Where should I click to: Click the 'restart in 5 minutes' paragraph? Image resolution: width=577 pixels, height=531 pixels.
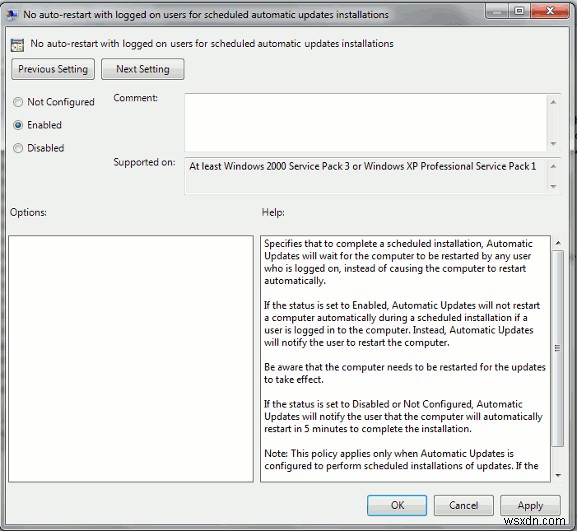pos(403,416)
